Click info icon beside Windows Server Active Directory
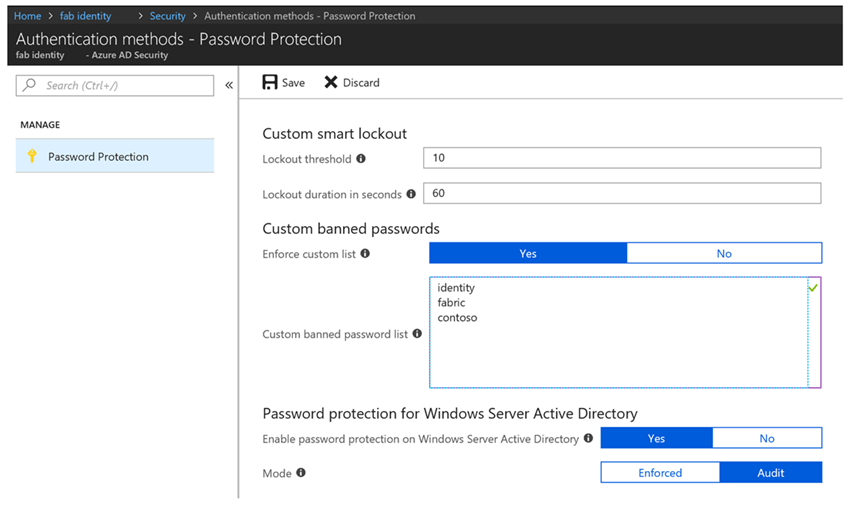Viewport: 849px width, 505px height. [x=588, y=439]
